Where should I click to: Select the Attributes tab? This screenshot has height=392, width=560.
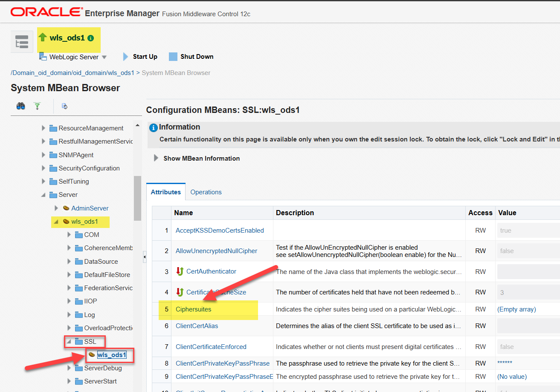165,192
